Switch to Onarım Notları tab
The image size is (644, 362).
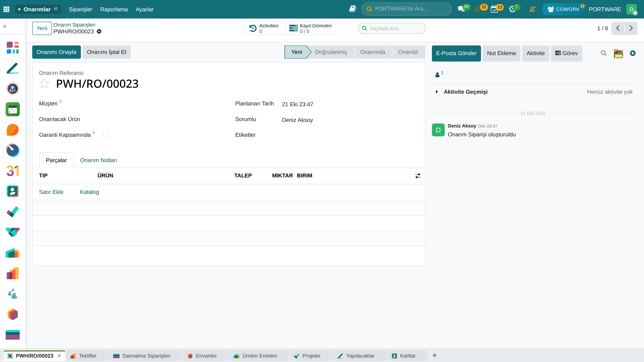98,160
